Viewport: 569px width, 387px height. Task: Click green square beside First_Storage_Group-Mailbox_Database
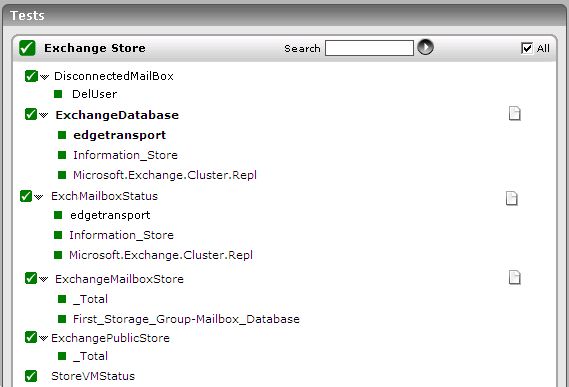click(62, 319)
